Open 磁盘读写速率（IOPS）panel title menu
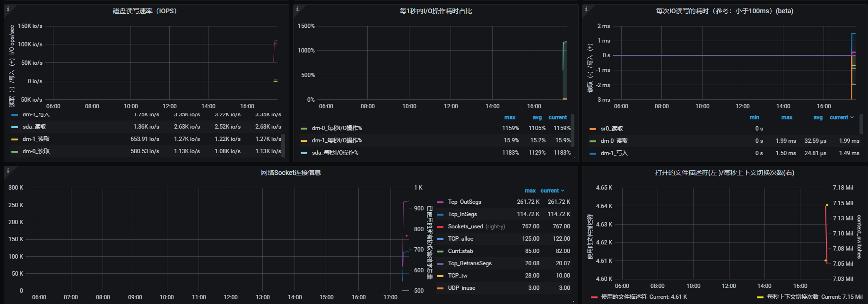This screenshot has height=304, width=868. [145, 11]
